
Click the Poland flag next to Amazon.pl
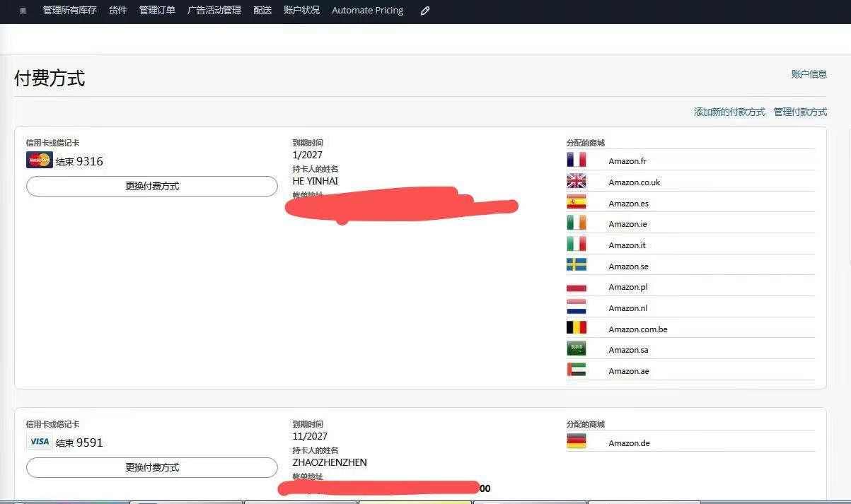point(577,286)
